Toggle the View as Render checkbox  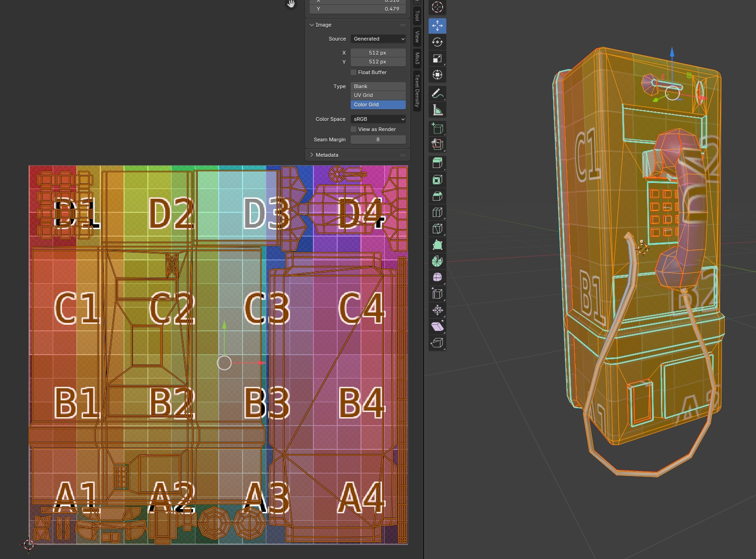354,129
